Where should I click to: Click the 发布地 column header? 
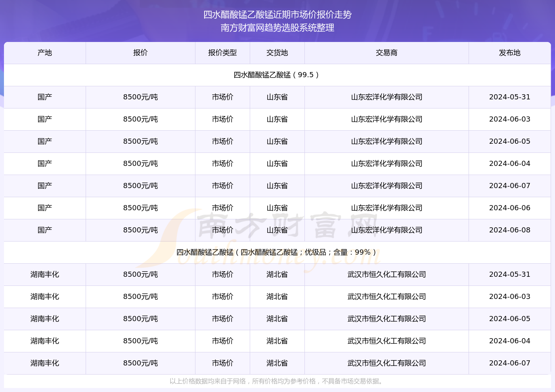[510, 53]
